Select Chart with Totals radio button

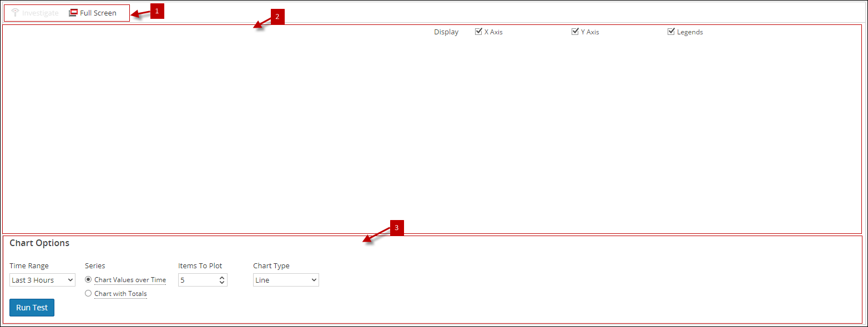pos(88,294)
